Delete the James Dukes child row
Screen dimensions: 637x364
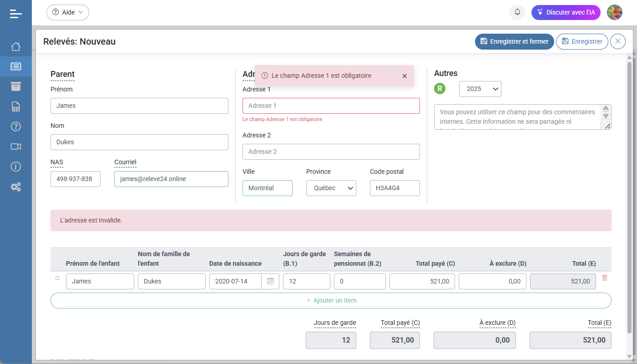(x=604, y=278)
